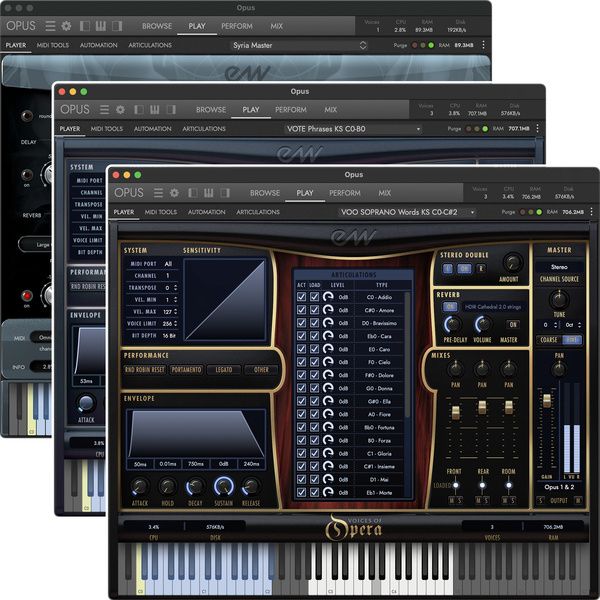The image size is (600, 600).
Task: Switch to the MIX tab in the front VOO SOPRANO window
Action: 385,193
